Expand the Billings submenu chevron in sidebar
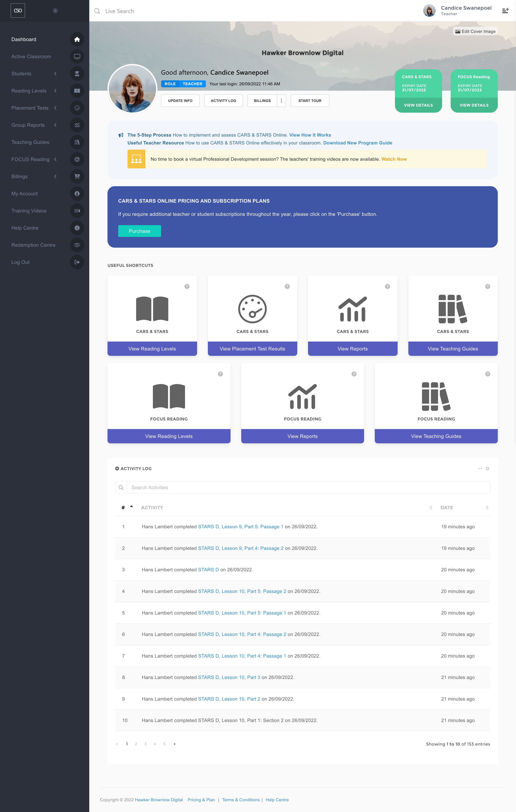 pyautogui.click(x=55, y=176)
